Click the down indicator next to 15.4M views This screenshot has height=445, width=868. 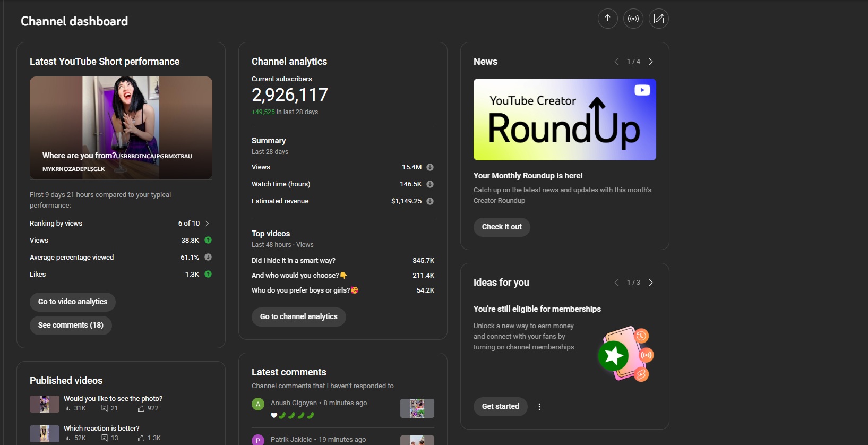430,167
